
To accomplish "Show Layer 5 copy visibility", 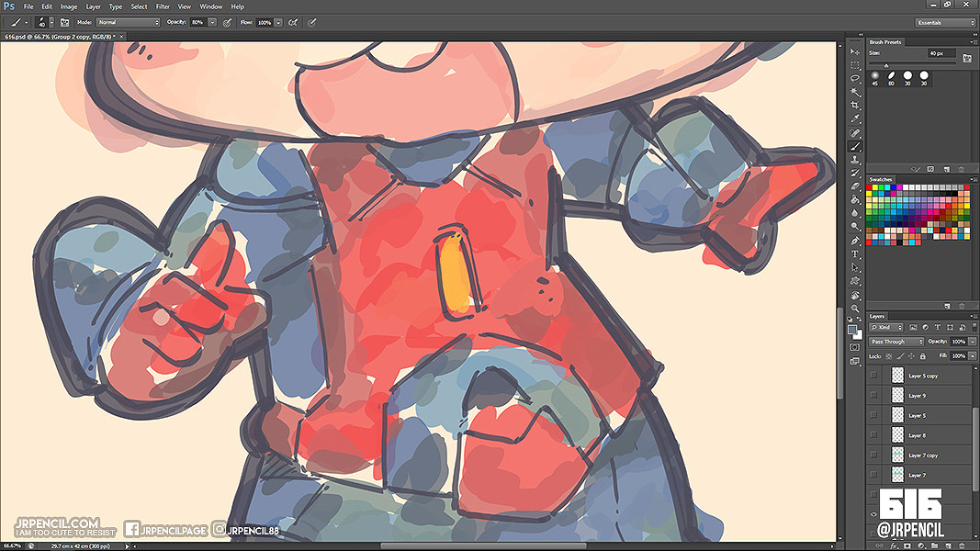I will pyautogui.click(x=873, y=376).
